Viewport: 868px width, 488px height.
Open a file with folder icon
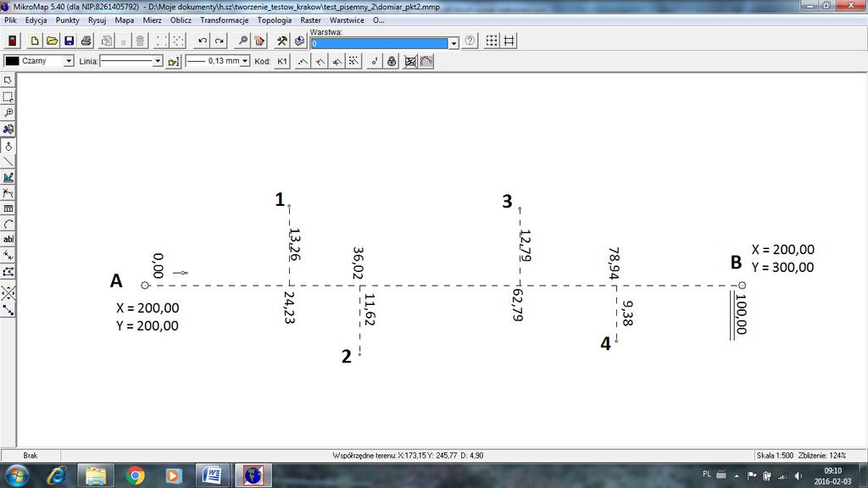click(x=52, y=41)
